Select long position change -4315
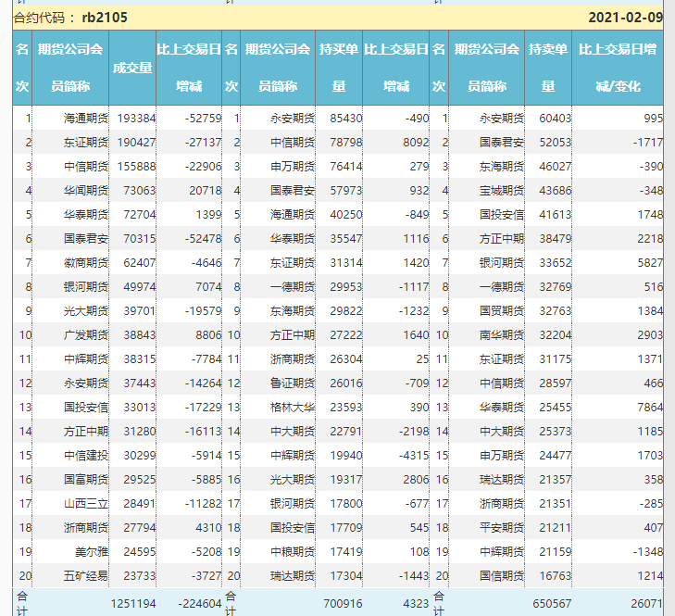This screenshot has height=616, width=675. 414,456
